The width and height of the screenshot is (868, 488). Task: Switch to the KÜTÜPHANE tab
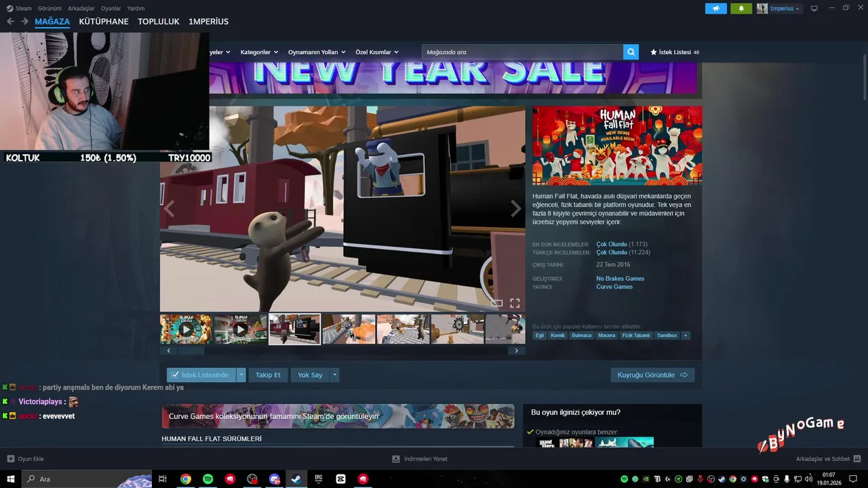104,22
